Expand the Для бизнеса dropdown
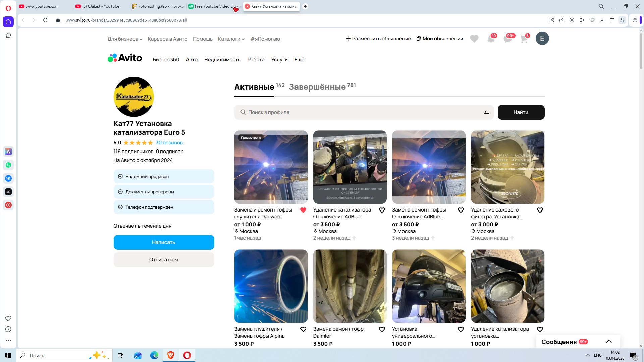 pos(125,39)
